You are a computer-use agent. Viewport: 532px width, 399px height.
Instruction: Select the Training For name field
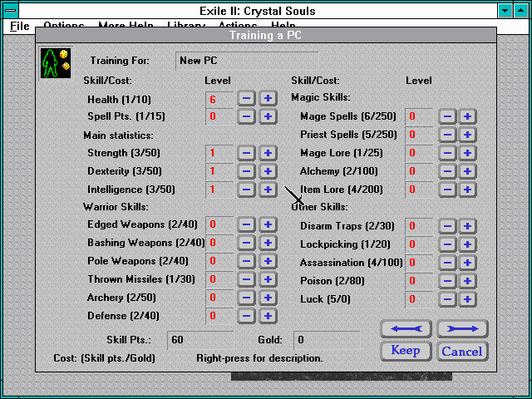coord(247,61)
